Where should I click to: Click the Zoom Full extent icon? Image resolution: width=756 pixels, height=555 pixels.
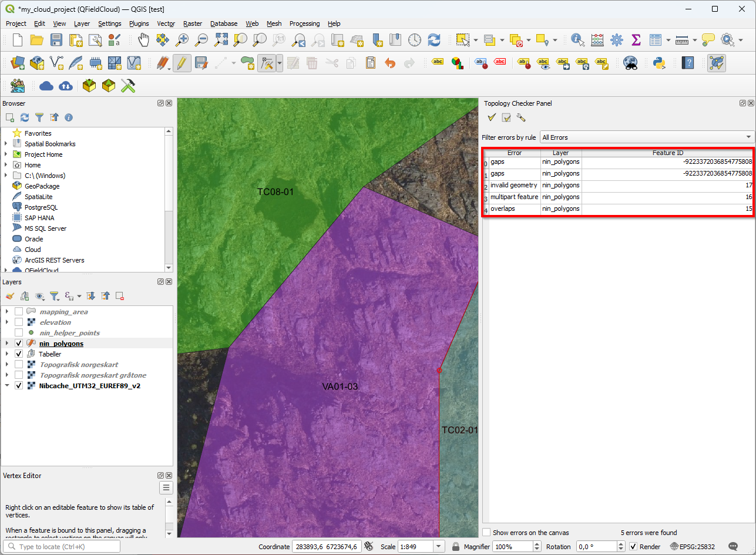[221, 40]
